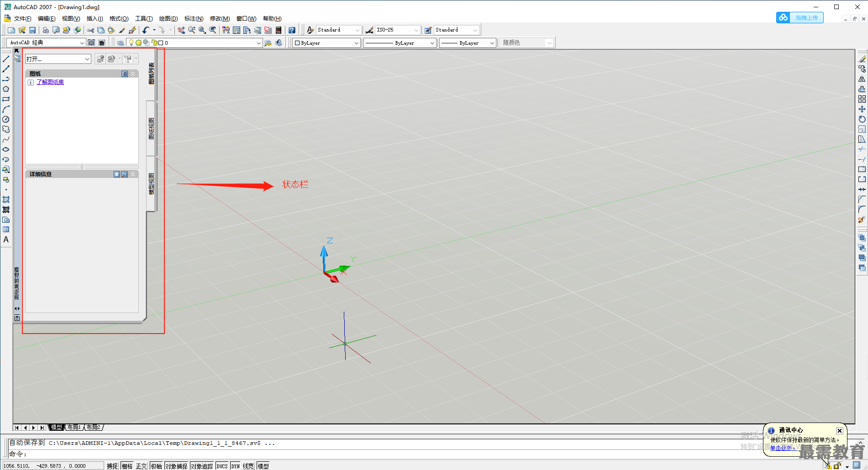Open the ByLayer lineweight dropdown
Screen dimensions: 868x470
[x=468, y=43]
